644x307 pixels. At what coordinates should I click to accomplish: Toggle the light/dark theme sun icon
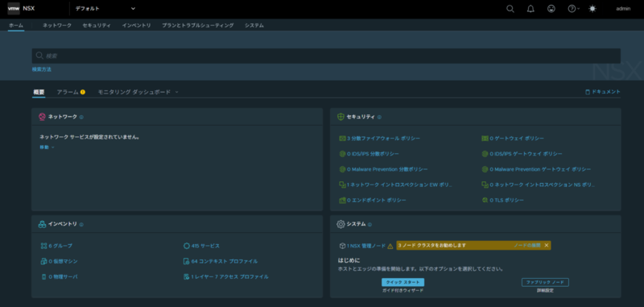592,9
